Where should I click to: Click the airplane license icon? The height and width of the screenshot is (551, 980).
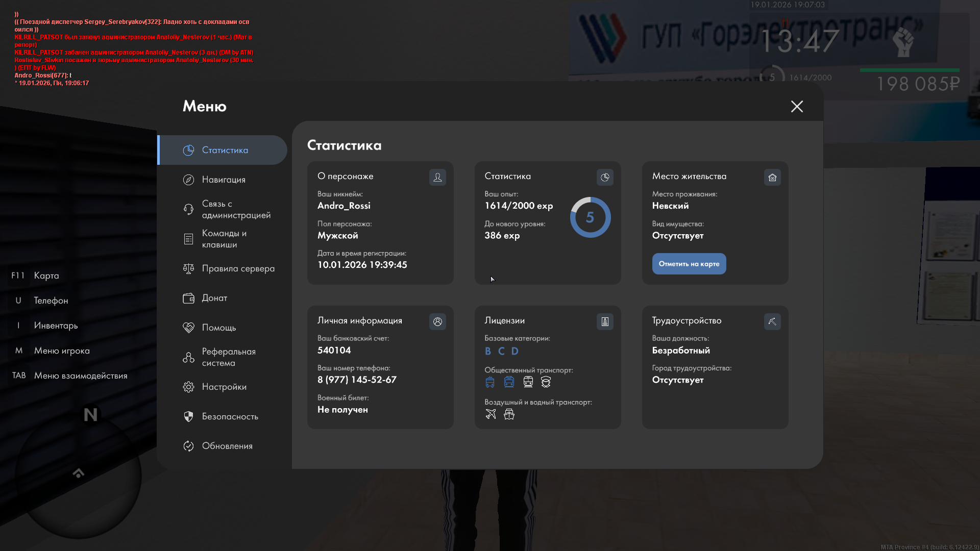(x=491, y=414)
